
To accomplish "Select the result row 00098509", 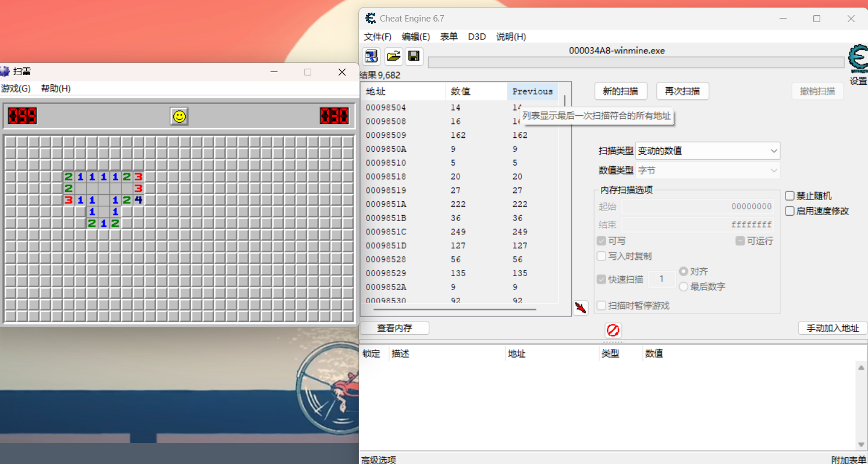I will coord(460,135).
